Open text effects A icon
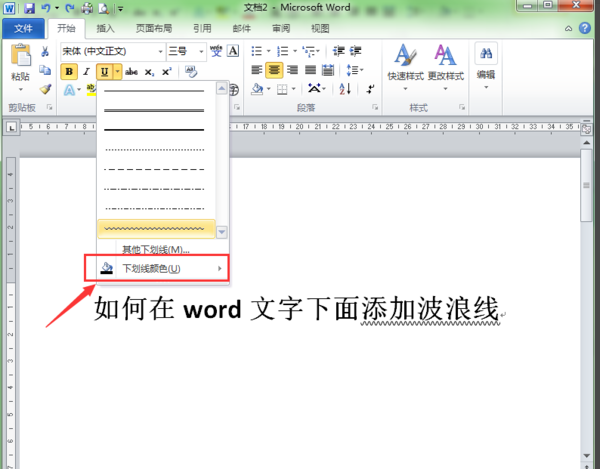600x469 pixels. [x=69, y=90]
